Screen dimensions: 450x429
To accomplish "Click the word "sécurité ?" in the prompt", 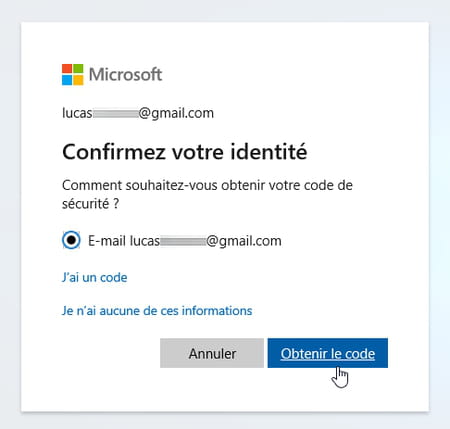I will pyautogui.click(x=90, y=203).
